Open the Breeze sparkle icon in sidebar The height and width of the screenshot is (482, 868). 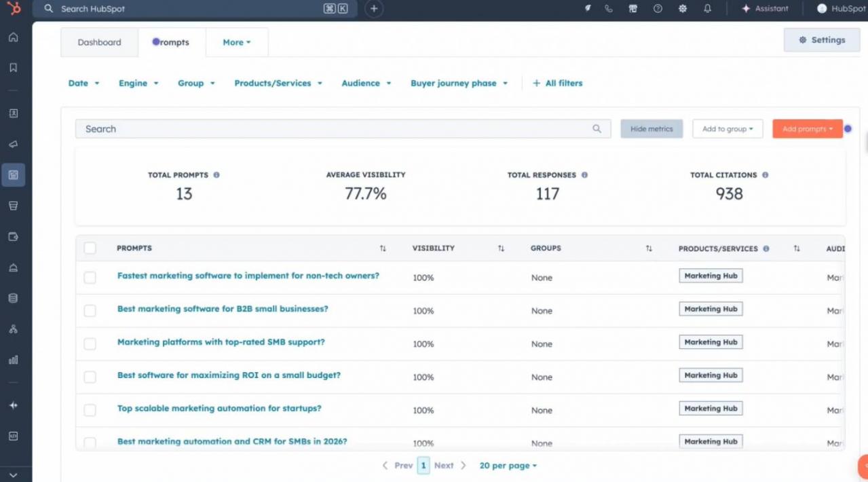[x=13, y=405]
